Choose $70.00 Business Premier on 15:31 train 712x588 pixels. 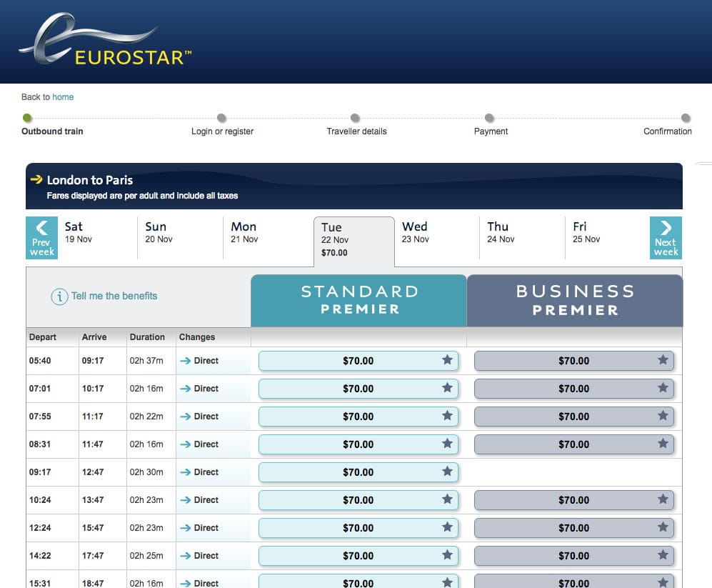coord(574,581)
